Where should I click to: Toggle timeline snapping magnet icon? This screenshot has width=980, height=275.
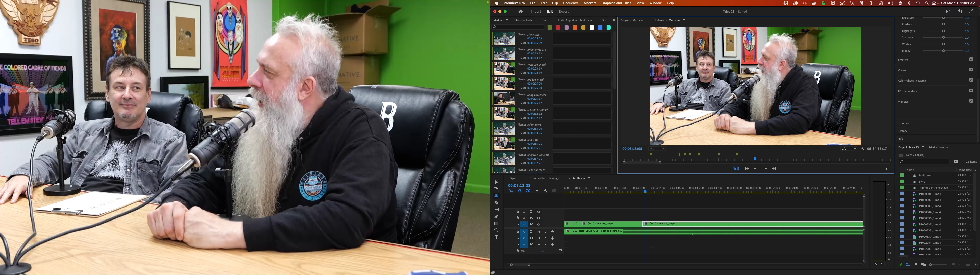tap(520, 191)
